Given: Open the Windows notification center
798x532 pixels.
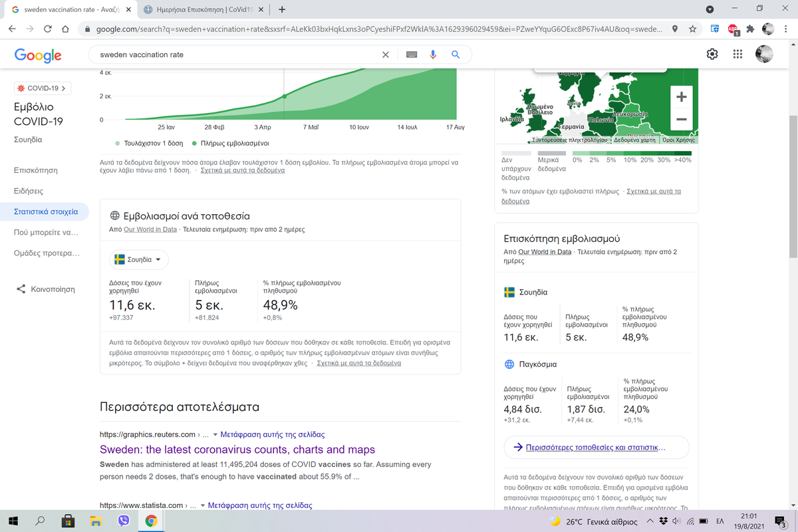Looking at the screenshot, I should coord(781,521).
